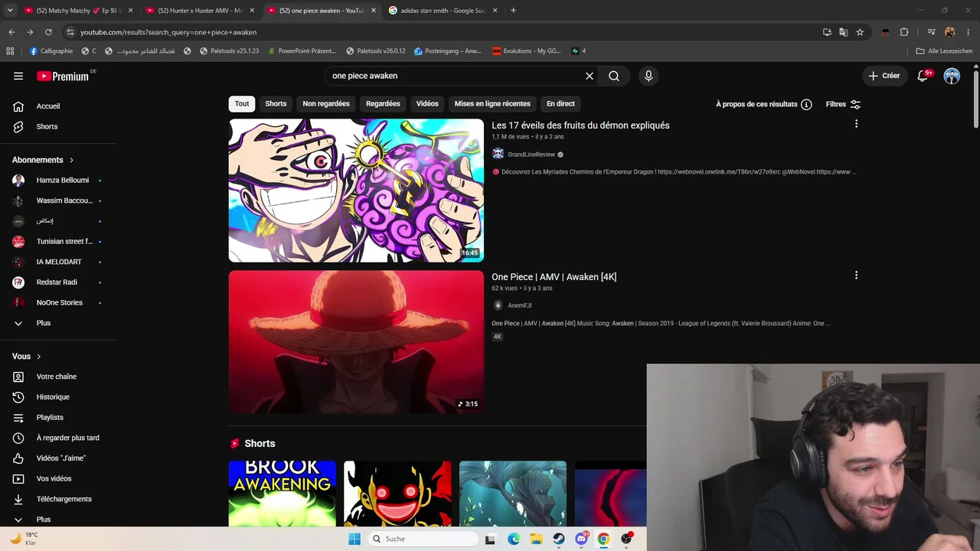
Task: Open Steam from the taskbar
Action: pyautogui.click(x=559, y=539)
